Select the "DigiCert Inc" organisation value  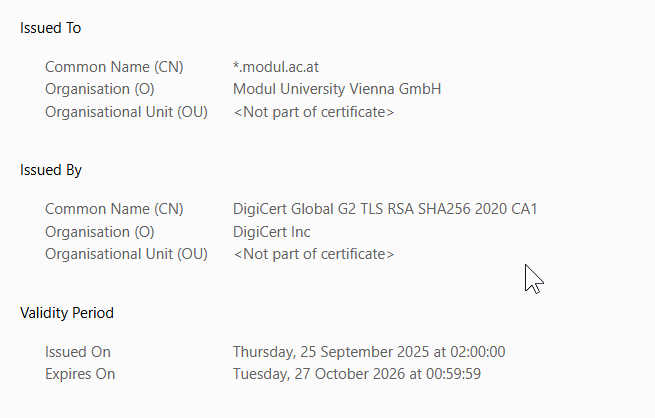point(272,232)
